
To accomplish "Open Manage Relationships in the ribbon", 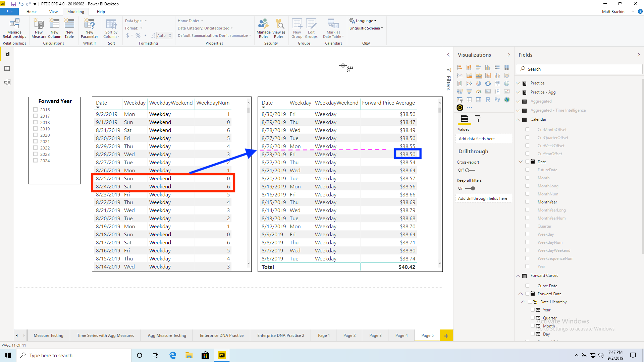I will [14, 28].
